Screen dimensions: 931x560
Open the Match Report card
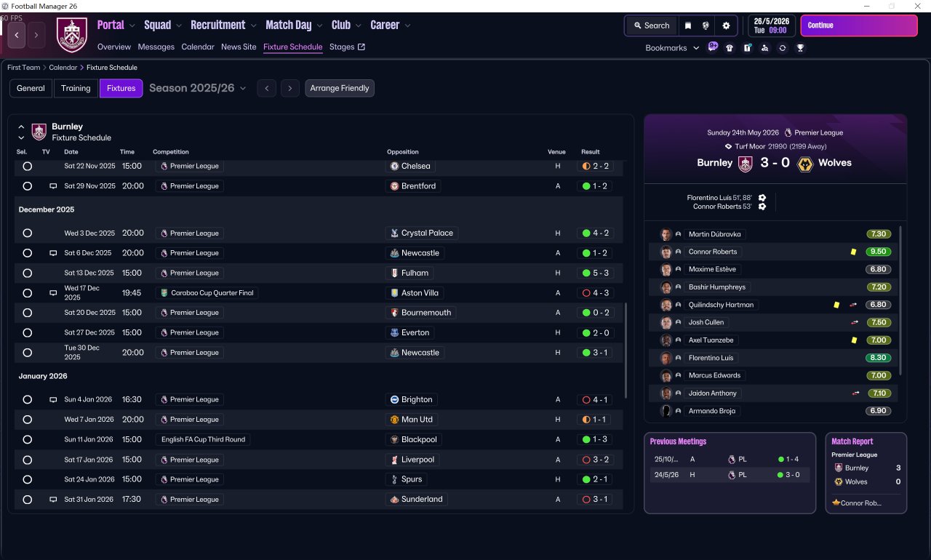(866, 473)
